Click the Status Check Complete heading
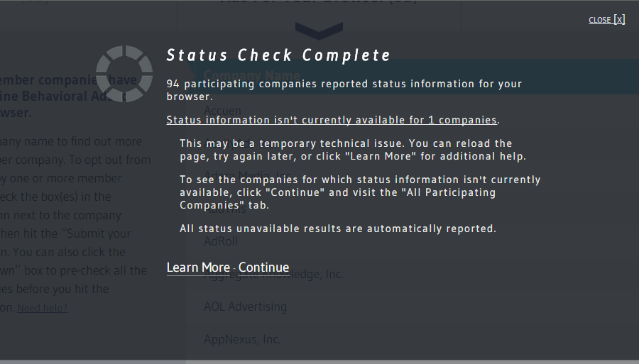The image size is (639, 364). 278,55
